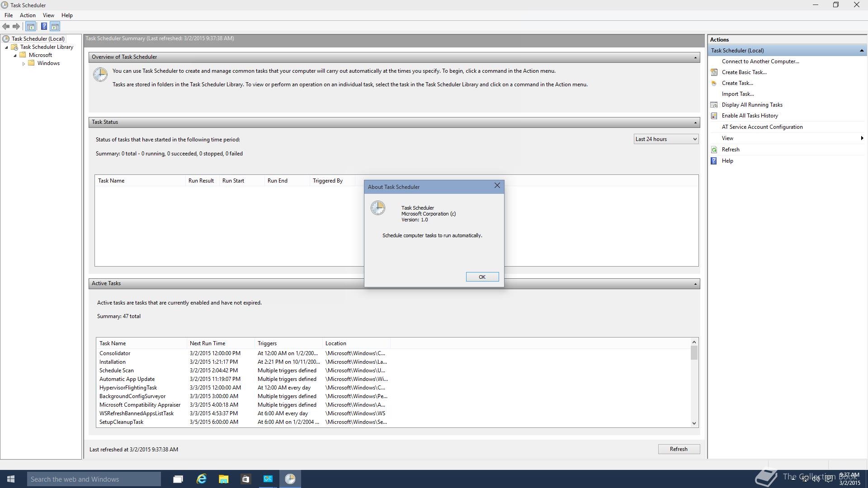The image size is (868, 488).
Task: Collapse the Task Status section
Action: tap(695, 122)
